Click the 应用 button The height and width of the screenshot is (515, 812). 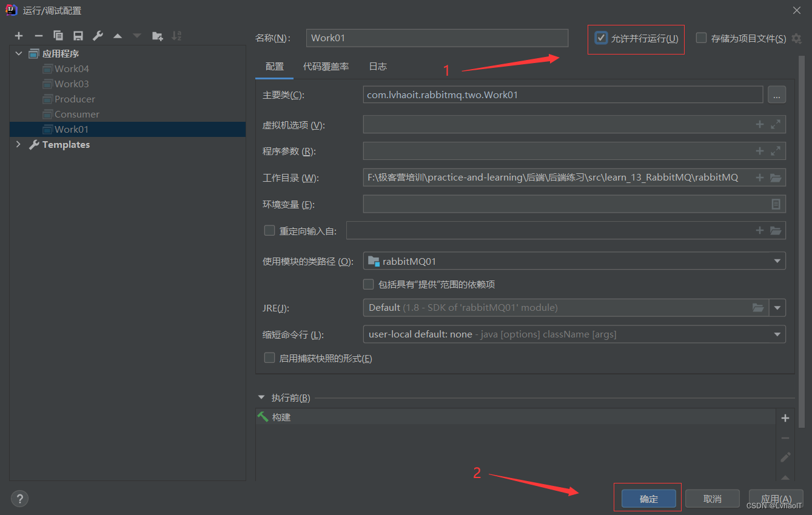coord(776,499)
